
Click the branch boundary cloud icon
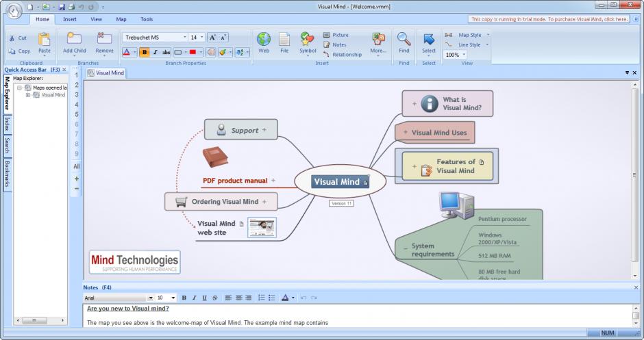coord(211,52)
